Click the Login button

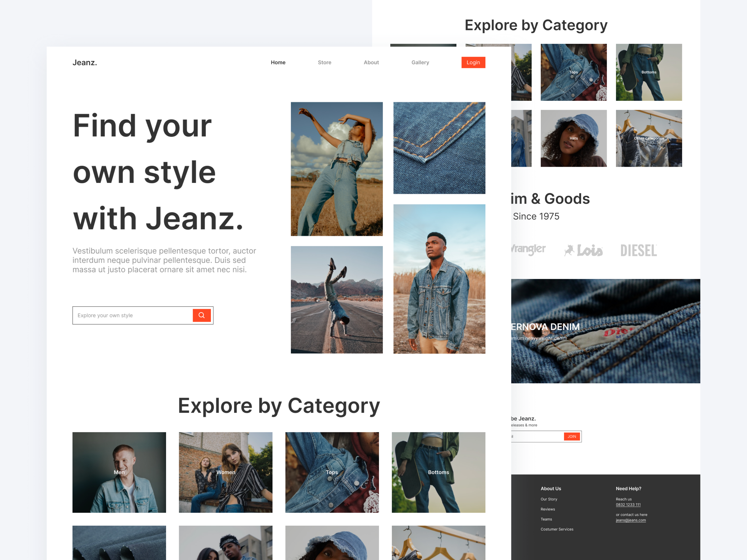(x=473, y=62)
